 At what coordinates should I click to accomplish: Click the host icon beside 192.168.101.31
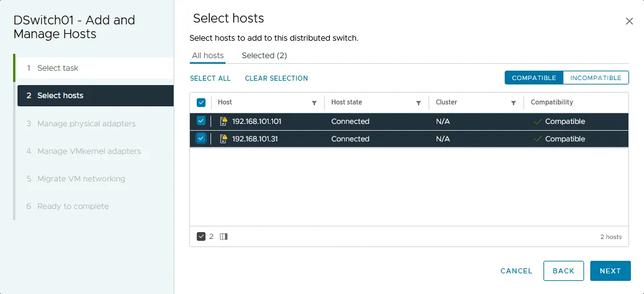coord(224,139)
